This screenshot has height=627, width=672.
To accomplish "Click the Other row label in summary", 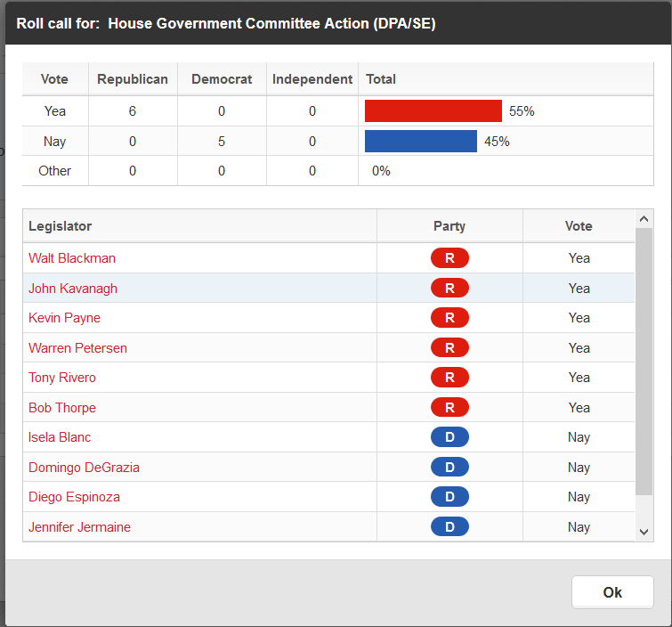I will click(x=55, y=171).
